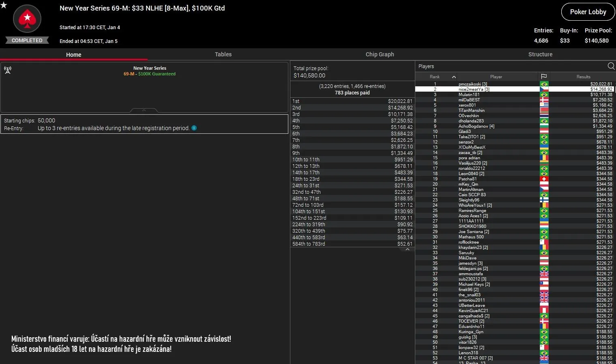Expand the full payout list chevron

click(x=407, y=249)
